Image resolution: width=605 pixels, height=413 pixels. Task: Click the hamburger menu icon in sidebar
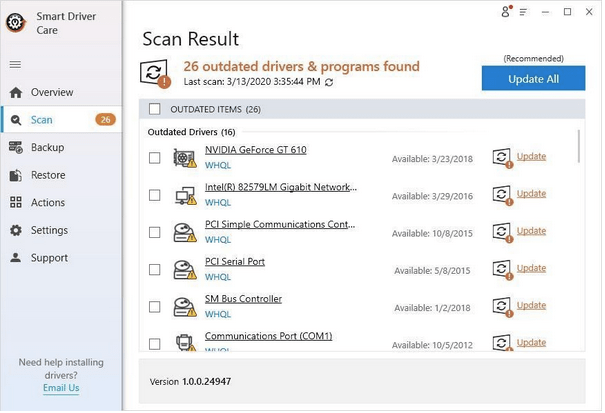pyautogui.click(x=15, y=64)
